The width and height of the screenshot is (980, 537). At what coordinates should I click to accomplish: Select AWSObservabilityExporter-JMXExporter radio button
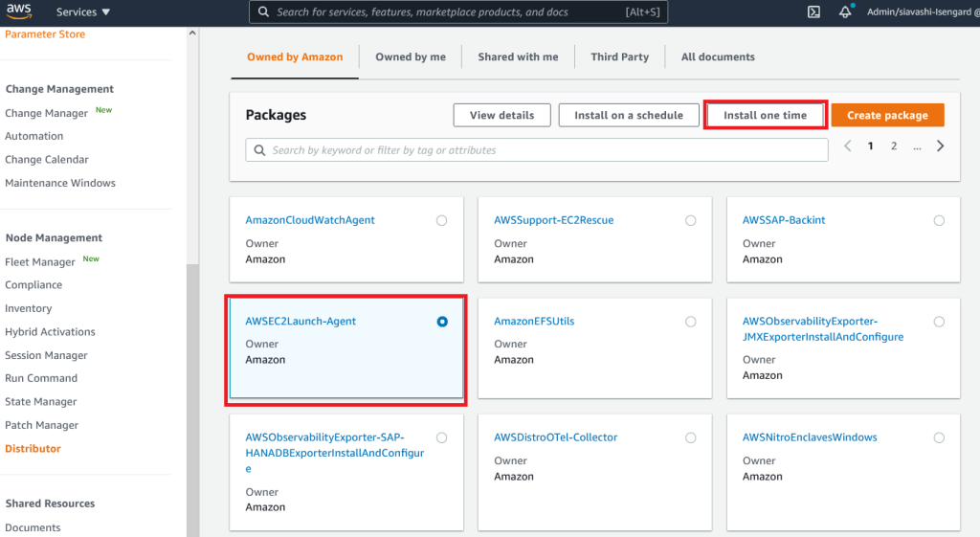(939, 322)
